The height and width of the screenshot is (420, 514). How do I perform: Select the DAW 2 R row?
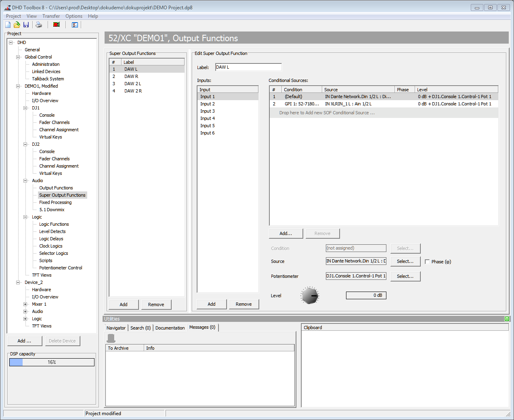tap(147, 91)
